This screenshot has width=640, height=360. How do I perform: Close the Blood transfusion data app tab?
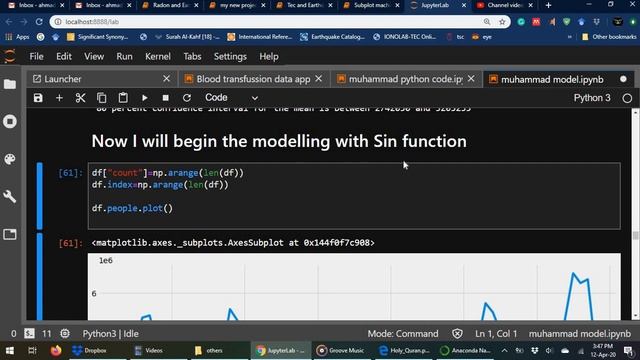click(319, 78)
